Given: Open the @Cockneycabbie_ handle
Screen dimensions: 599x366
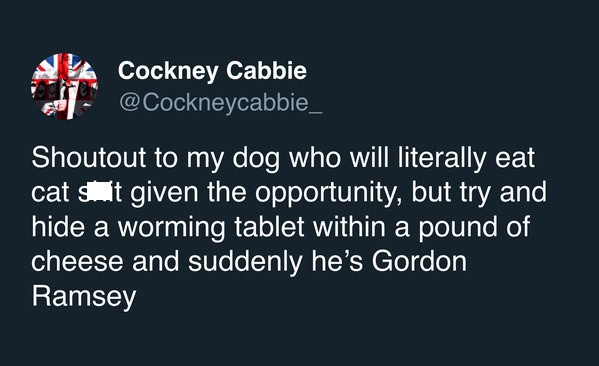Looking at the screenshot, I should pyautogui.click(x=221, y=102).
